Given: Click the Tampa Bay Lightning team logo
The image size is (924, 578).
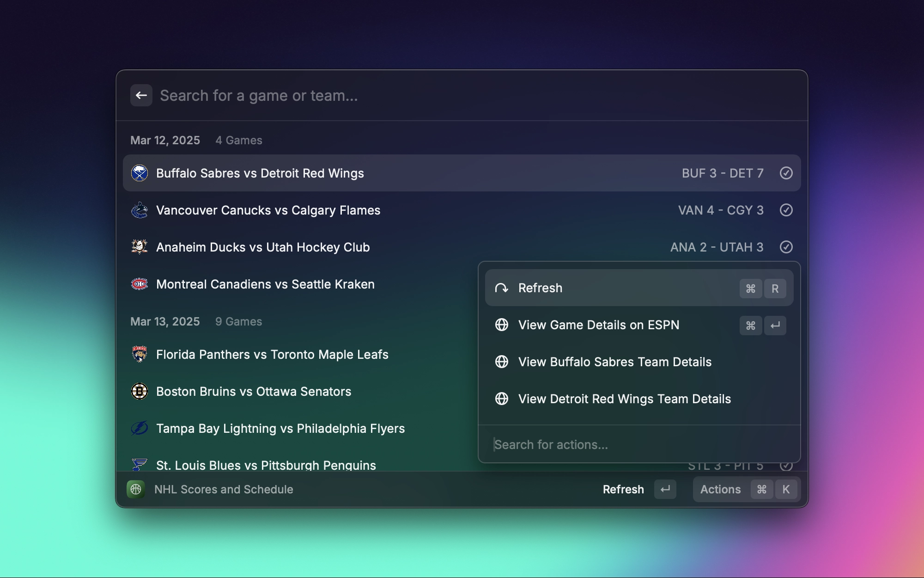Looking at the screenshot, I should pos(139,428).
